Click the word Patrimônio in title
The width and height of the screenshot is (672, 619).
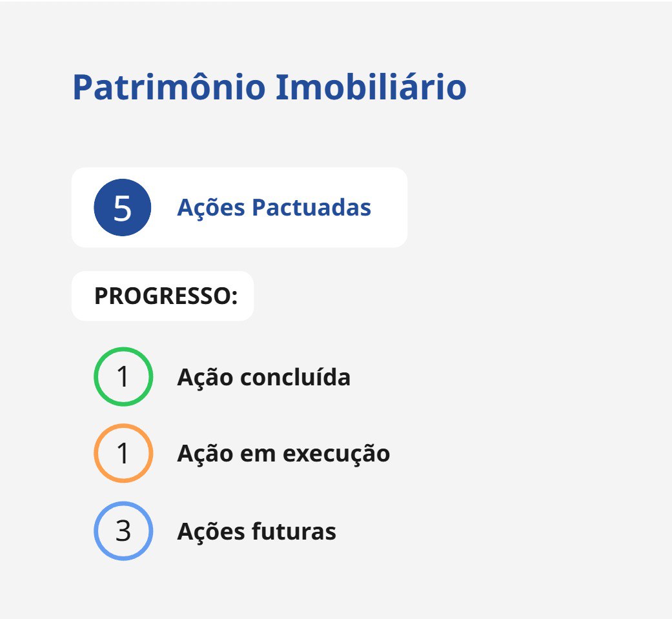click(x=168, y=87)
